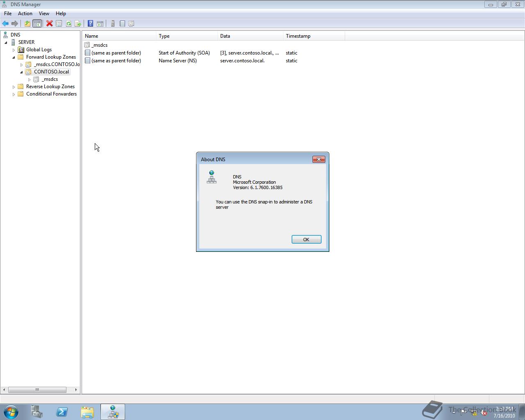Open the Windows Start menu

click(x=11, y=412)
